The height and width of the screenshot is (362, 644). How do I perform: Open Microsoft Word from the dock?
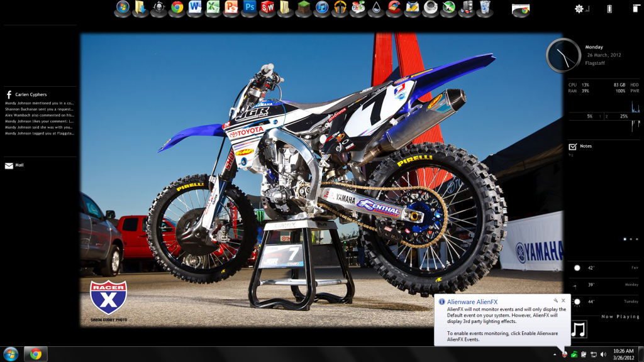[195, 8]
